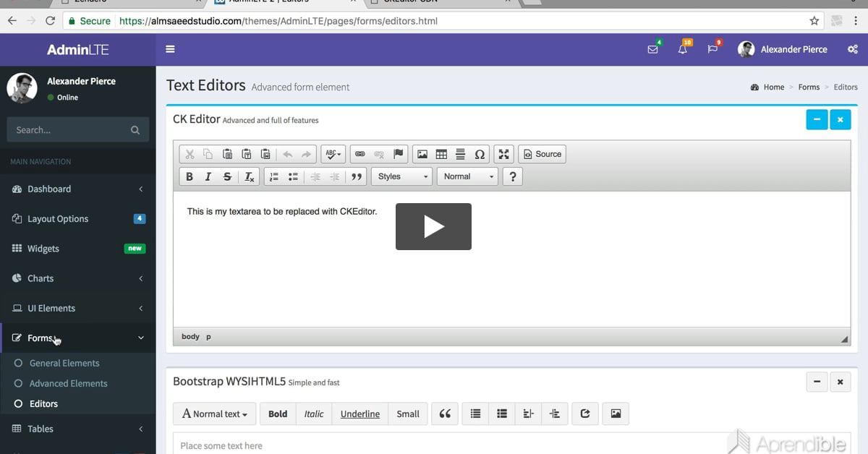
Task: Toggle numbered list in CKEditor
Action: [x=274, y=176]
